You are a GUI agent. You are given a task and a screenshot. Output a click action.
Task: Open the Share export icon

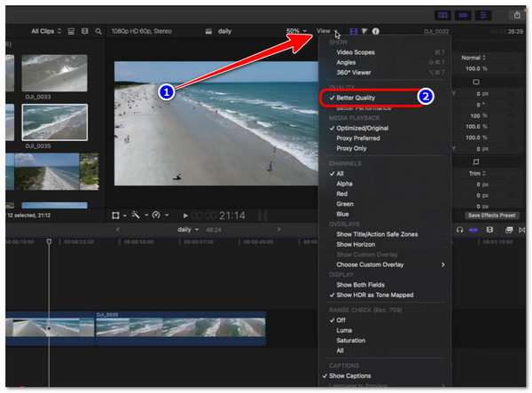tap(517, 15)
